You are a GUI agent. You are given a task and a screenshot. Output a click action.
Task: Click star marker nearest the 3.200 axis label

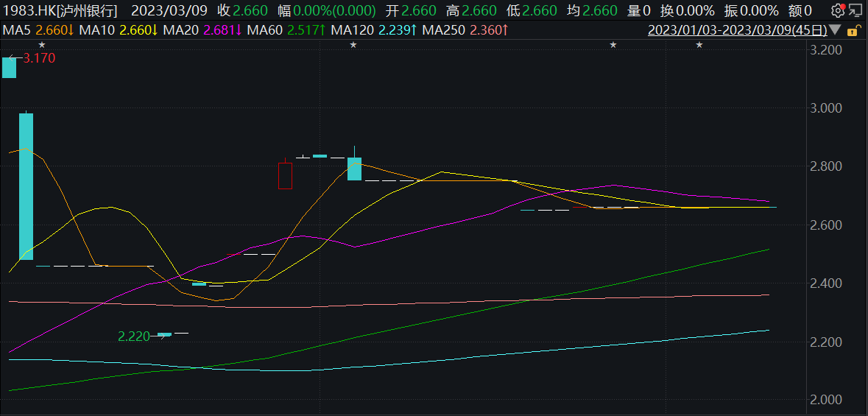tap(699, 44)
